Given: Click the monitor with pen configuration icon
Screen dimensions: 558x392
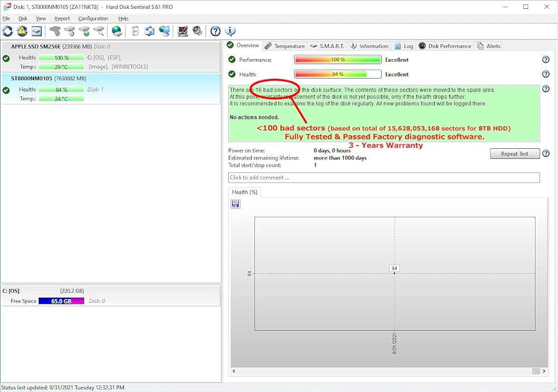Looking at the screenshot, I should pyautogui.click(x=182, y=31).
